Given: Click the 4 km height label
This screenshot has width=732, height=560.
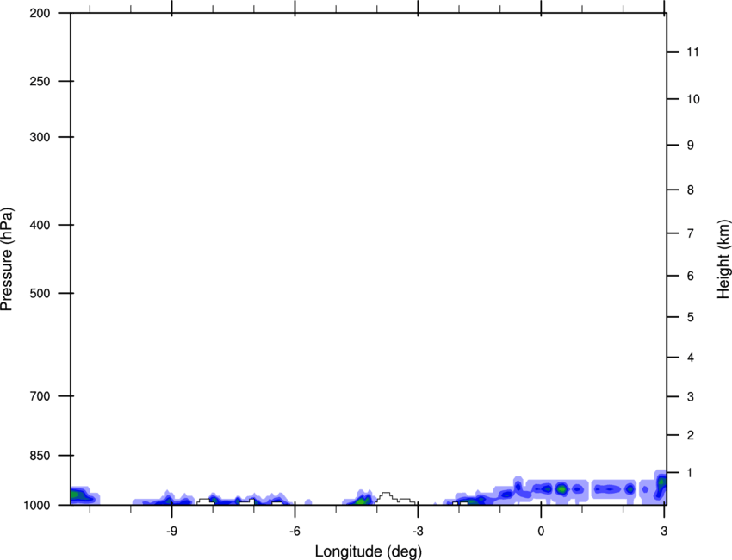Looking at the screenshot, I should (x=691, y=358).
